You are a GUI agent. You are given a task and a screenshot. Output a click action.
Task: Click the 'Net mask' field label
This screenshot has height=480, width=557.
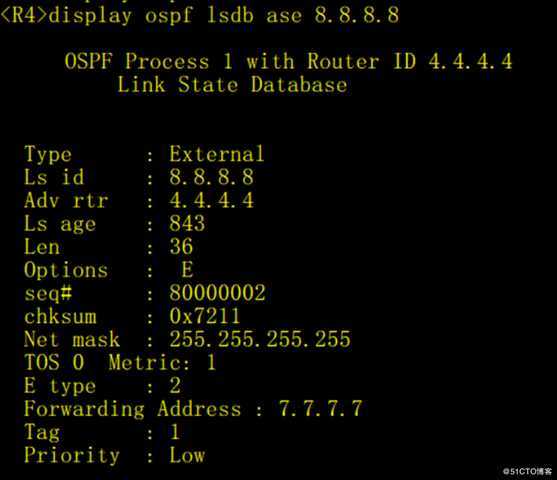[x=72, y=339]
